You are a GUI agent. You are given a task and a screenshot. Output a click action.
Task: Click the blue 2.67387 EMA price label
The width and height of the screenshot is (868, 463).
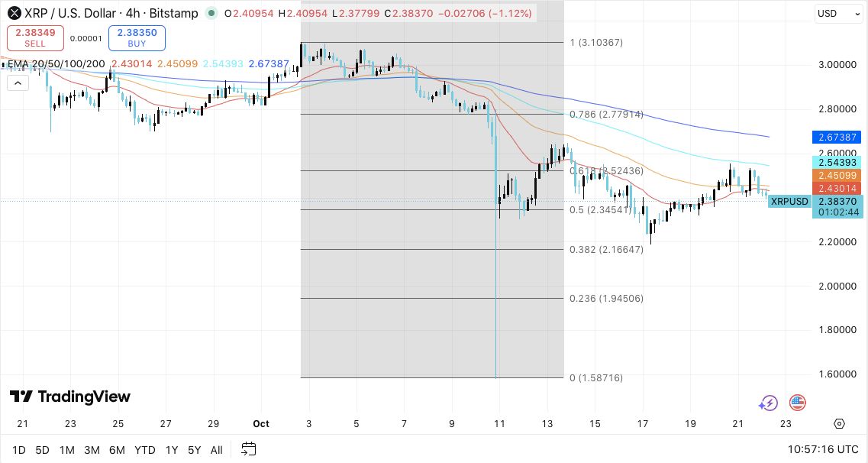pos(838,138)
